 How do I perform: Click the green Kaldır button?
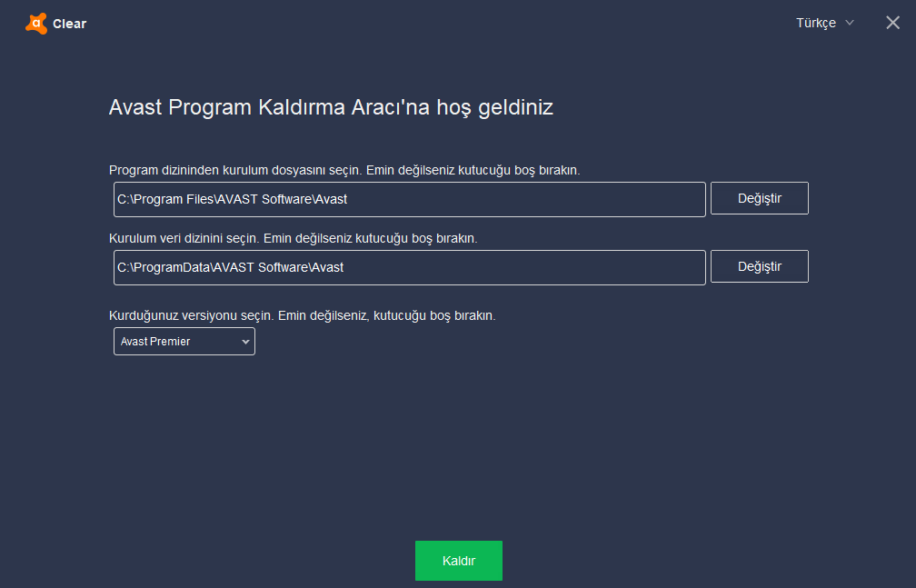[459, 561]
